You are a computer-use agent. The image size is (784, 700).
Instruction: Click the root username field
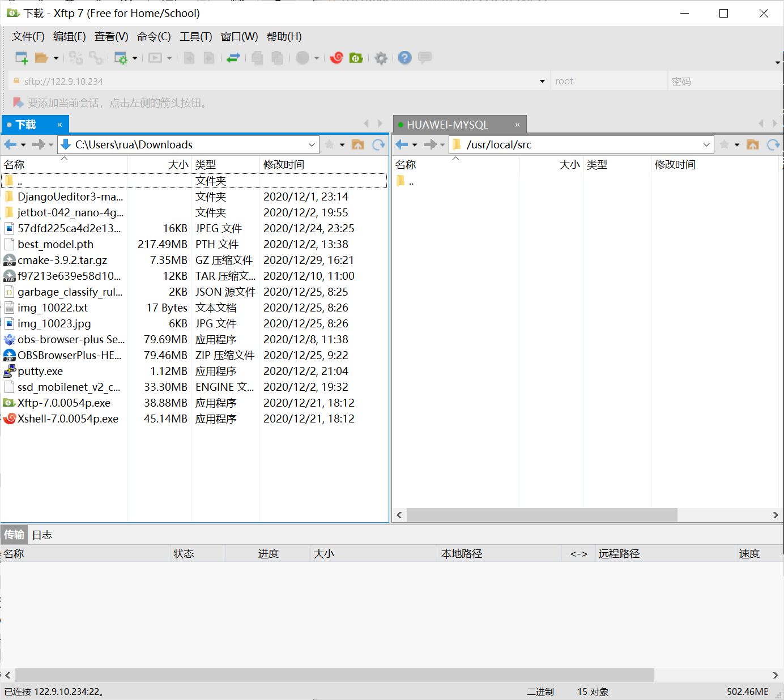[x=608, y=81]
